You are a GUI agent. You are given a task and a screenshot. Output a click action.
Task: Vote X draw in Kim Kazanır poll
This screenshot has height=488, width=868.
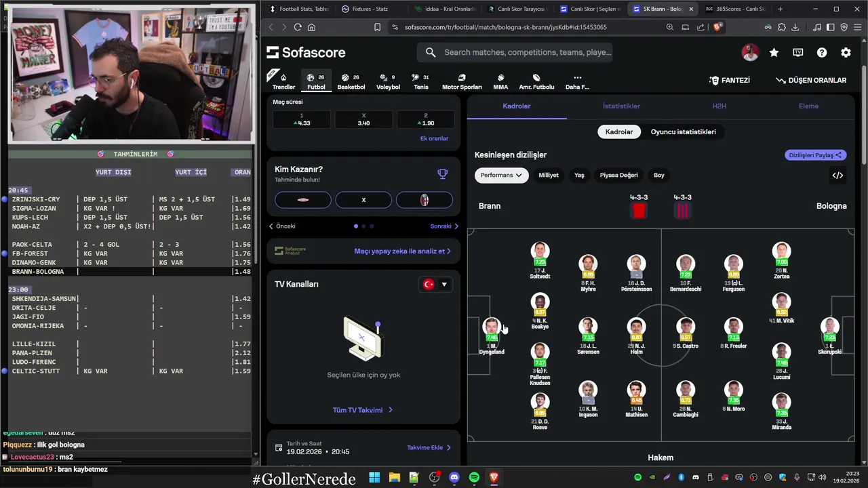point(363,200)
